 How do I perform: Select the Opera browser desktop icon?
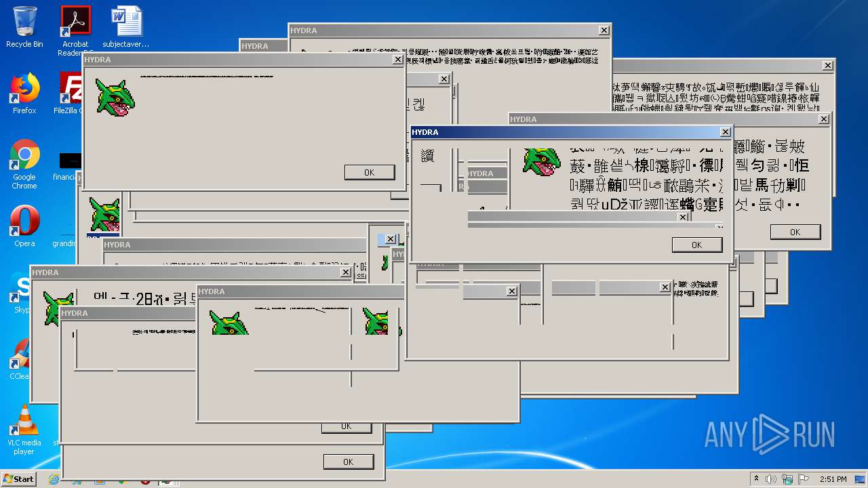tap(24, 226)
